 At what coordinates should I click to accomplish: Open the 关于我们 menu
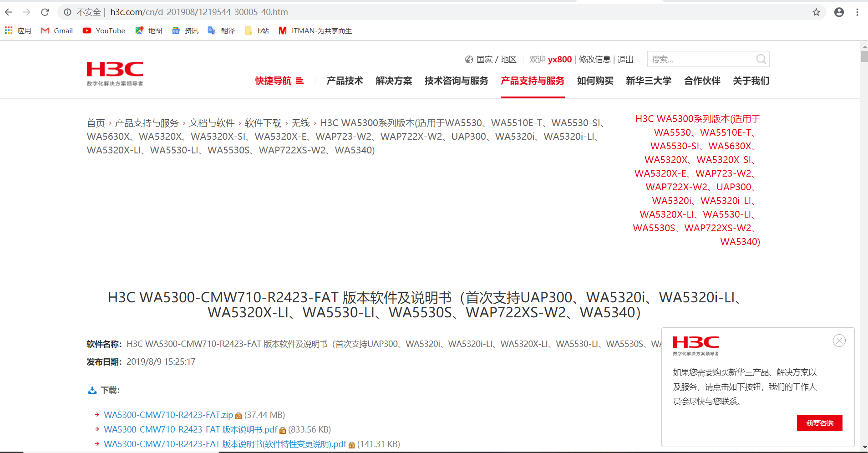coord(751,81)
